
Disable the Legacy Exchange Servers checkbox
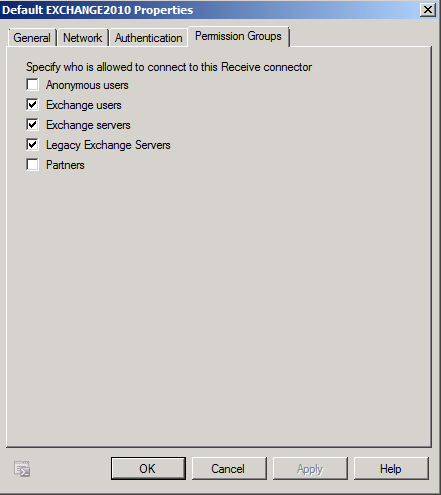[32, 145]
